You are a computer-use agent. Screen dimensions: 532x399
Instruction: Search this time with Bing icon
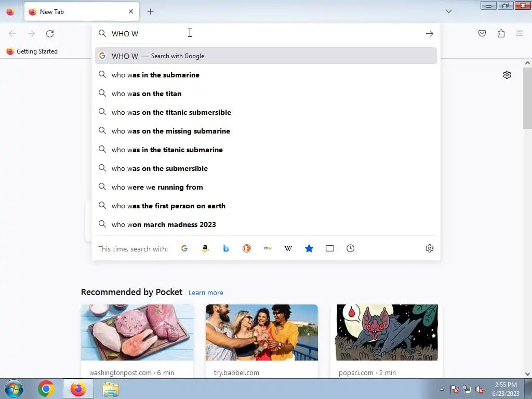coord(226,248)
